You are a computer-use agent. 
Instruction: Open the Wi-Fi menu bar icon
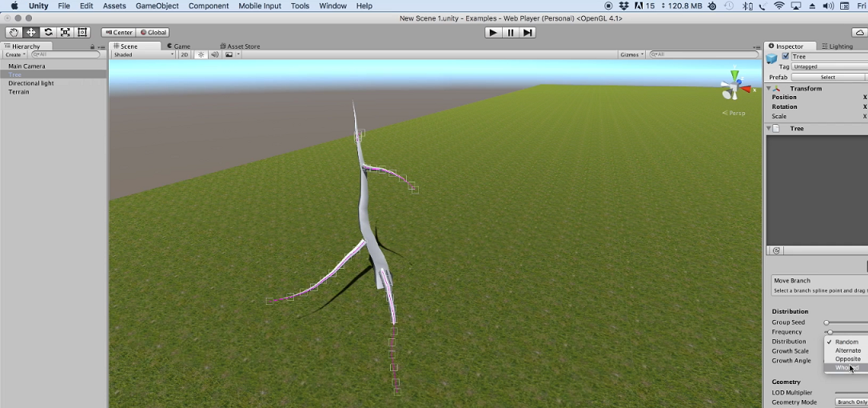tap(779, 6)
